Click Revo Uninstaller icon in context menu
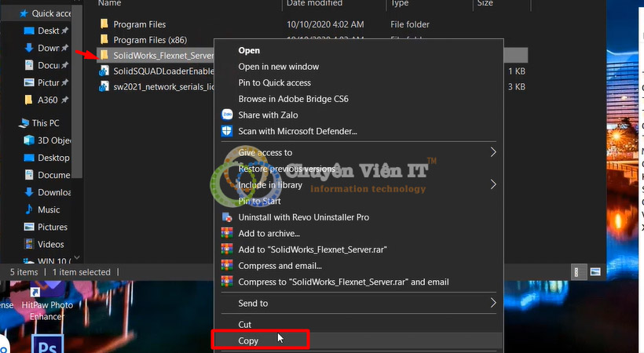This screenshot has height=353, width=644. (227, 217)
